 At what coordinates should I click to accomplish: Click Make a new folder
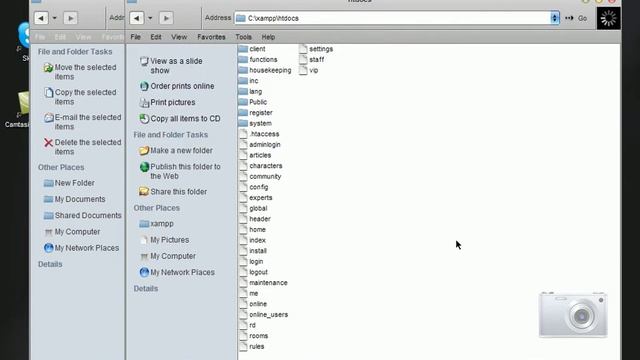[176, 151]
